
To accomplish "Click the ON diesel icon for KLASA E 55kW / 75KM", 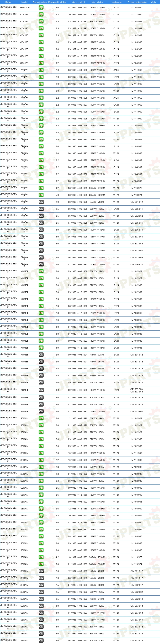I will pos(41,202).
